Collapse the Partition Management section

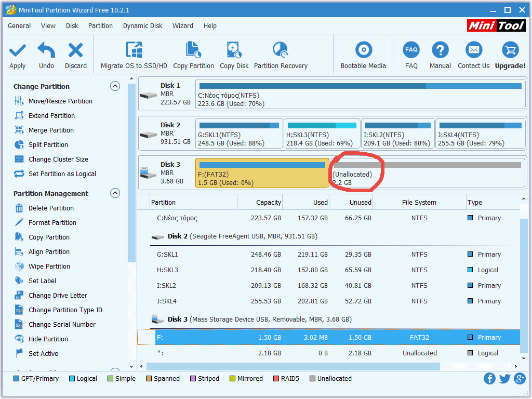115,193
